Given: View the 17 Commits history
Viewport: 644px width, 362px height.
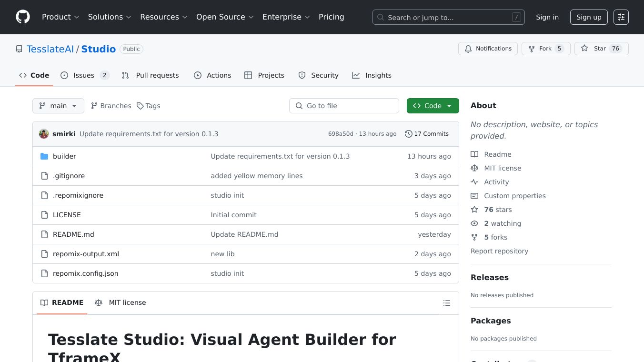Looking at the screenshot, I should (x=427, y=134).
